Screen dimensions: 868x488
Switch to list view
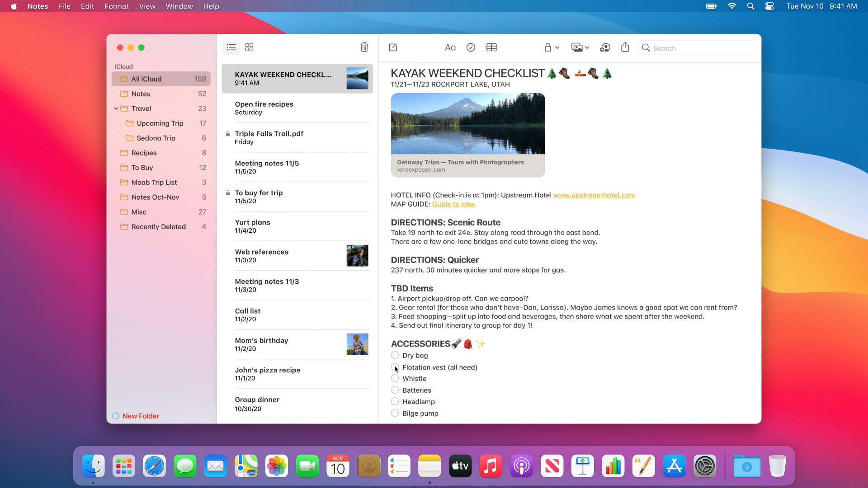click(x=231, y=47)
